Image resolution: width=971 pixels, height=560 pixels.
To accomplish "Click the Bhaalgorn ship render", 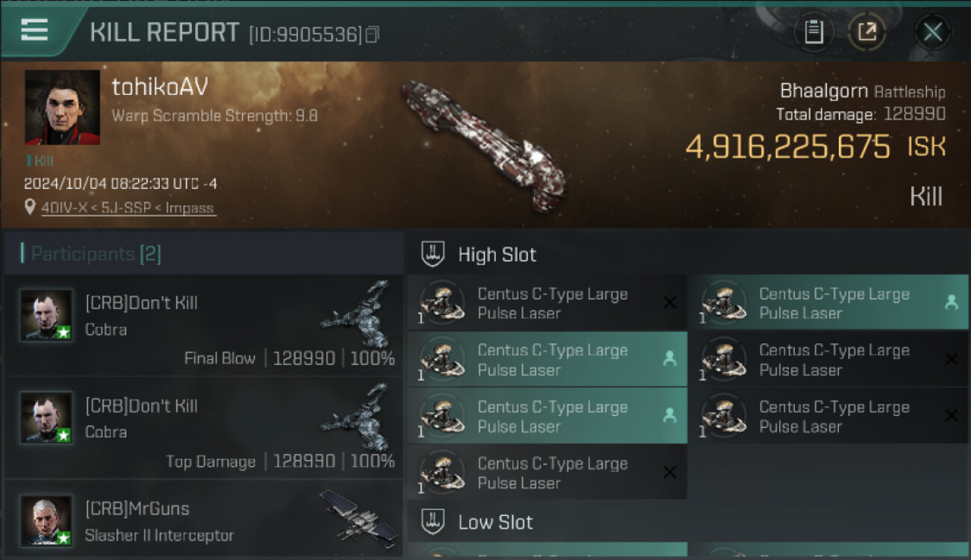I will click(x=483, y=146).
